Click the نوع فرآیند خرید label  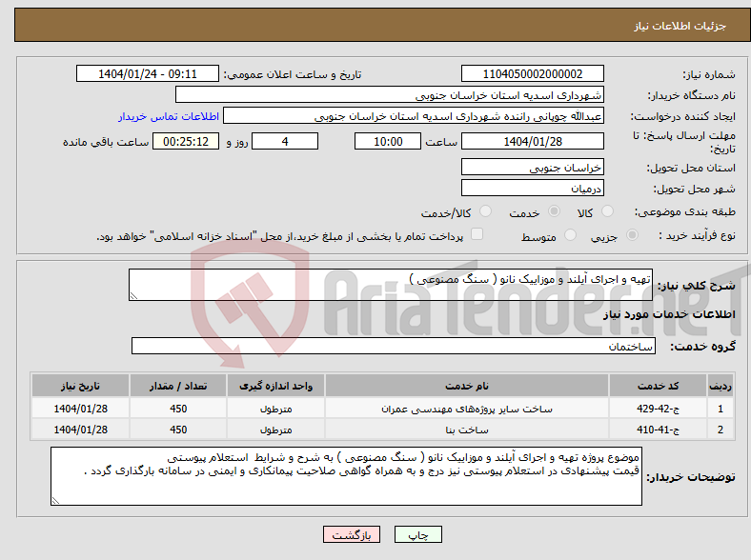pyautogui.click(x=697, y=235)
